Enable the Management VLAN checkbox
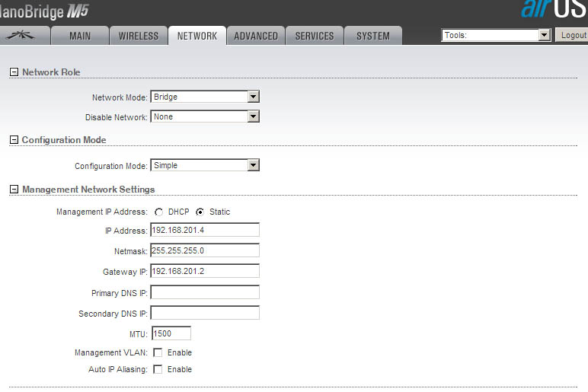This screenshot has height=392, width=588. coord(158,352)
